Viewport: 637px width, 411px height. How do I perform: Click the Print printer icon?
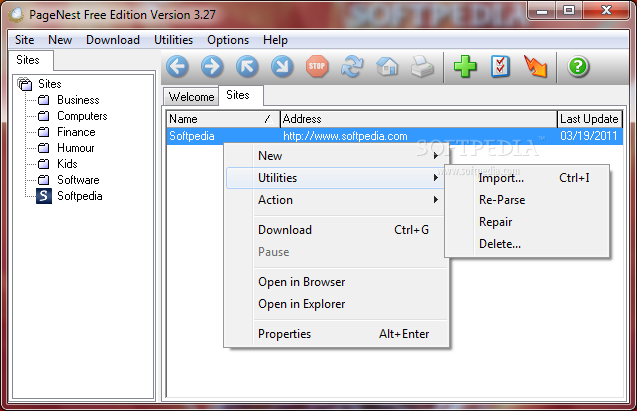coord(422,66)
